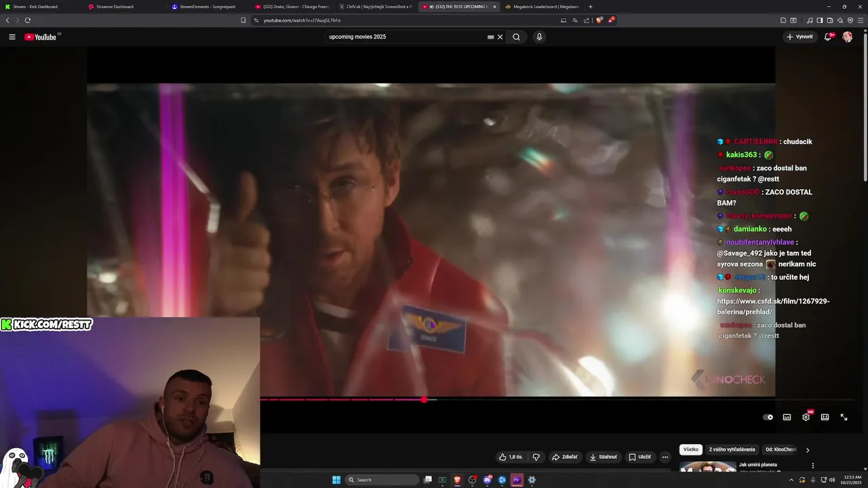Open the YouTube account avatar menu

pyautogui.click(x=848, y=37)
